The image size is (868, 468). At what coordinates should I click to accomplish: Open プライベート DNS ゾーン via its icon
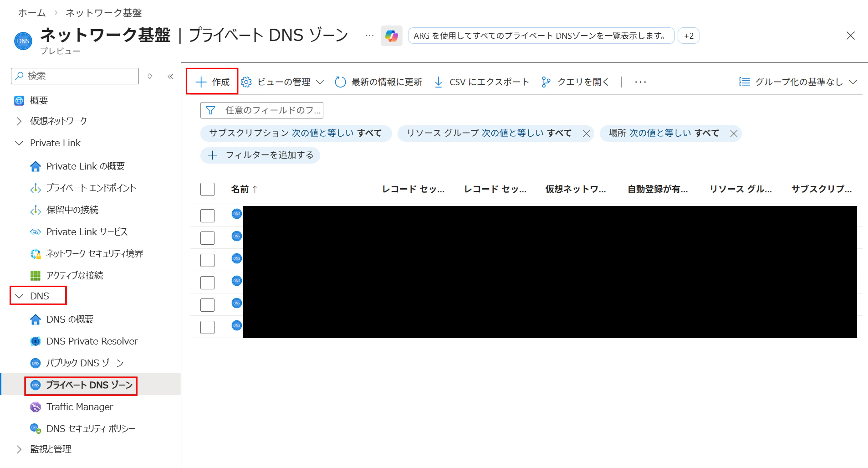(x=35, y=385)
